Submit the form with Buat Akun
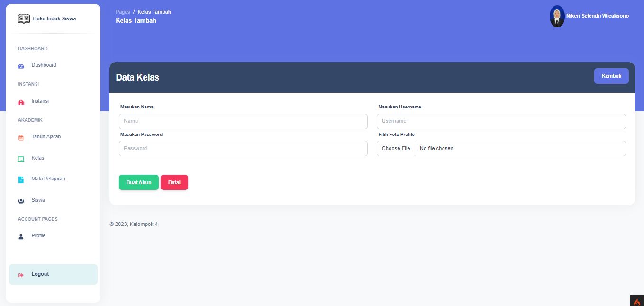This screenshot has width=644, height=306. (138, 182)
